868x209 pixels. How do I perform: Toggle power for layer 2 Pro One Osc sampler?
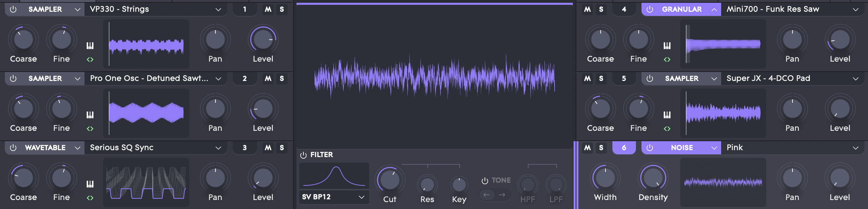point(13,79)
